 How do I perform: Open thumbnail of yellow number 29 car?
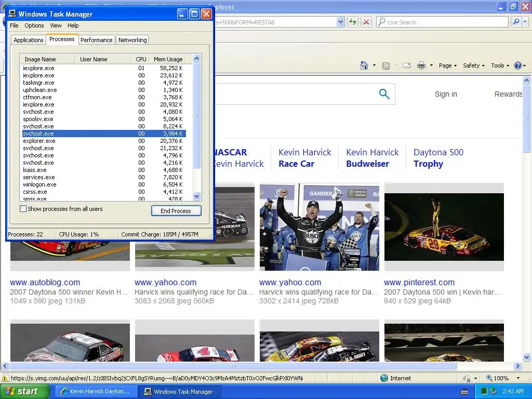coord(444,227)
